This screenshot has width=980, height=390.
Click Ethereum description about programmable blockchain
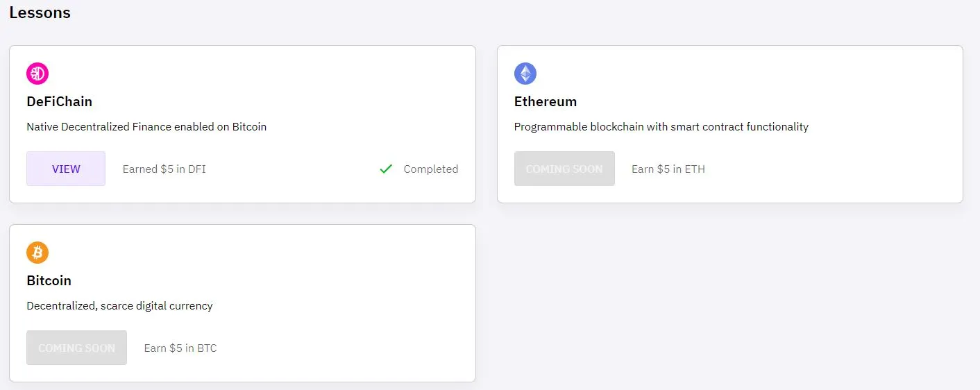(x=661, y=127)
